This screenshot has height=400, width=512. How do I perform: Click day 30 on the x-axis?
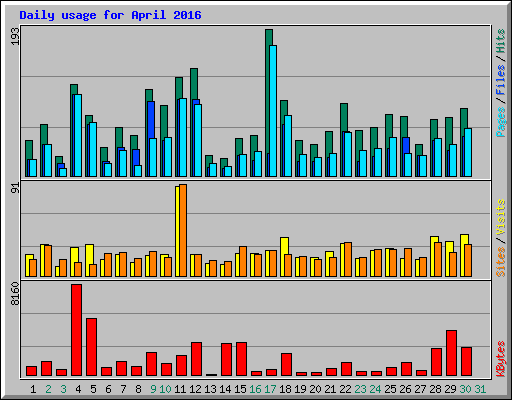(x=465, y=389)
